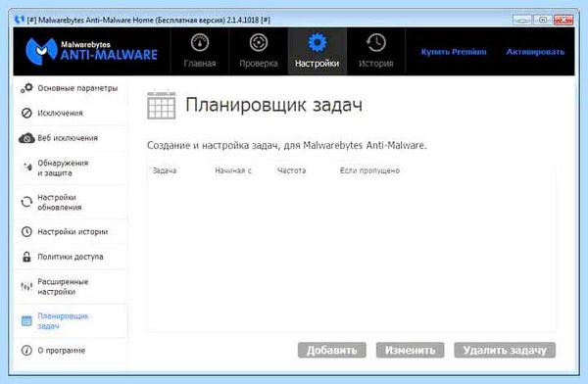The height and width of the screenshot is (384, 588).
Task: Click the Изменить button
Action: [411, 351]
